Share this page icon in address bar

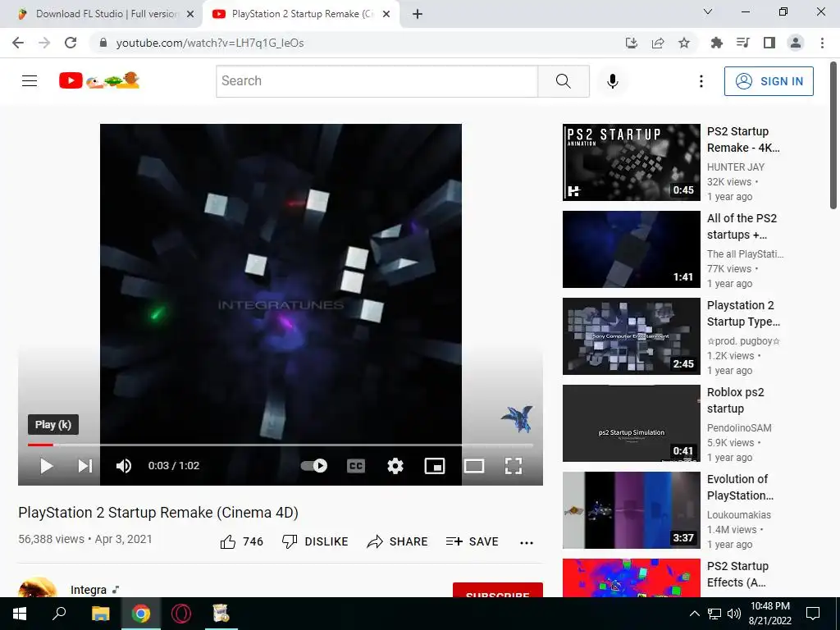pyautogui.click(x=658, y=43)
